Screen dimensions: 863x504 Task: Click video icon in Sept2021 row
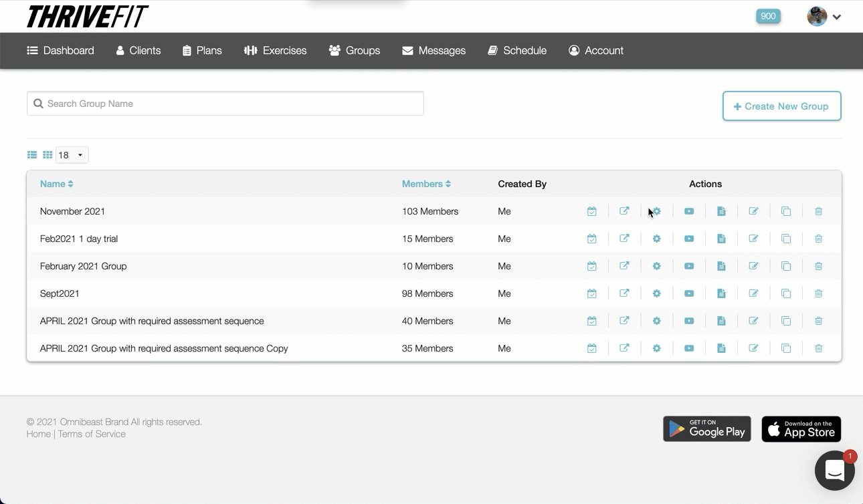689,293
